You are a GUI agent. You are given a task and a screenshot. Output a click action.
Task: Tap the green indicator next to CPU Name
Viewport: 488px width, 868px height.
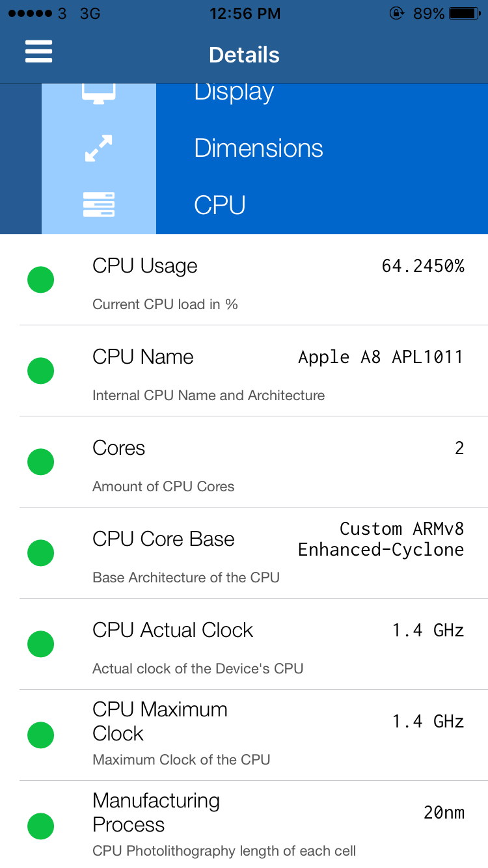point(40,370)
